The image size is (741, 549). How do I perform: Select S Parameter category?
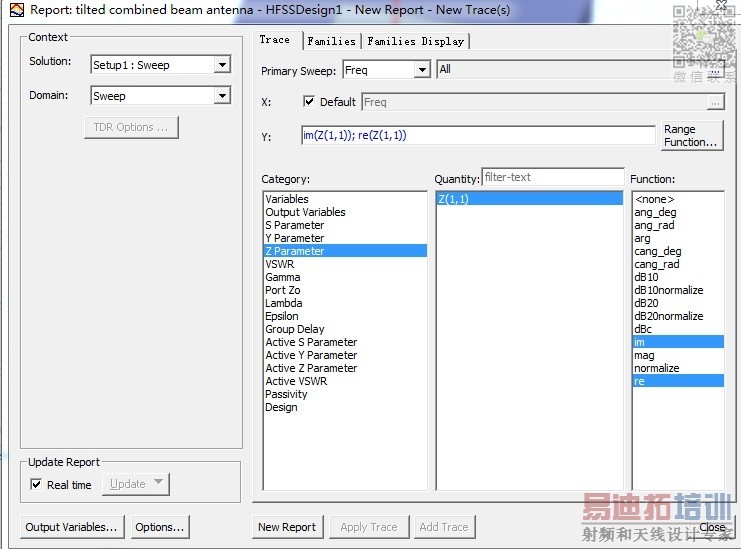(345, 225)
